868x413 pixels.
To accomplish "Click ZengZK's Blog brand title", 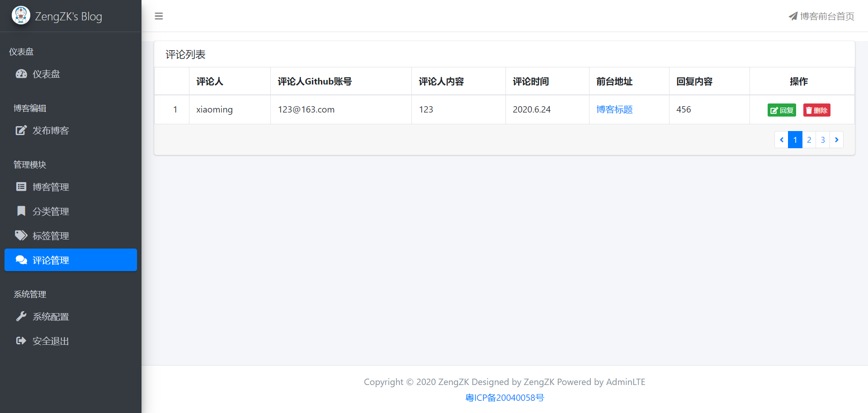I will coord(68,16).
